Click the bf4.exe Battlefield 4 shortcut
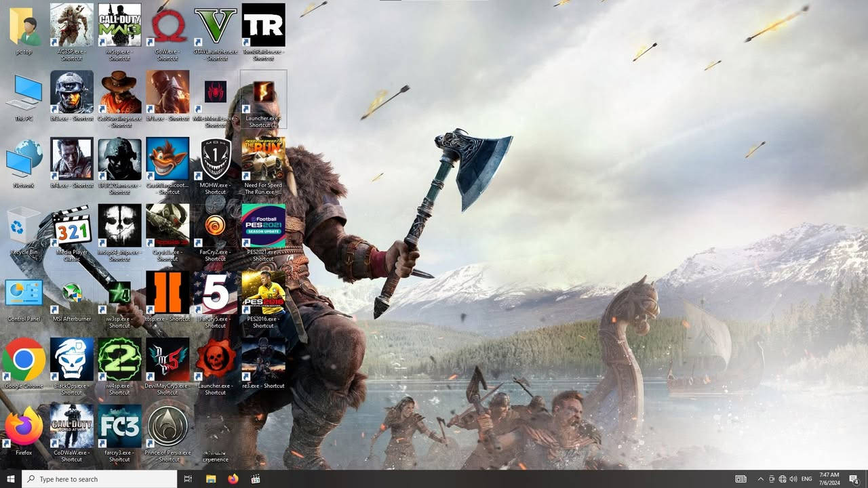868x488 pixels. 72,163
